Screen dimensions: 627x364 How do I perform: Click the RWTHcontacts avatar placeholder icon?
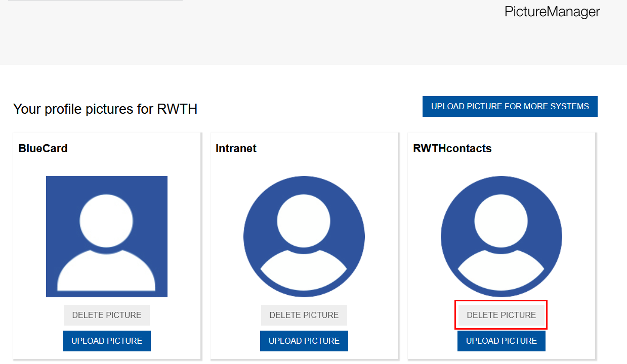[501, 236]
